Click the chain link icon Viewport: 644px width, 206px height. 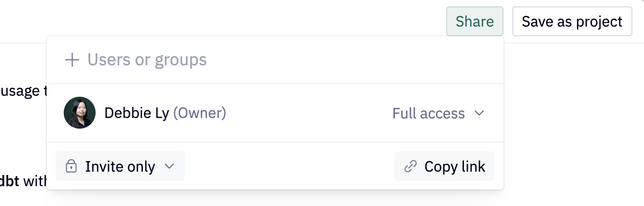(410, 167)
